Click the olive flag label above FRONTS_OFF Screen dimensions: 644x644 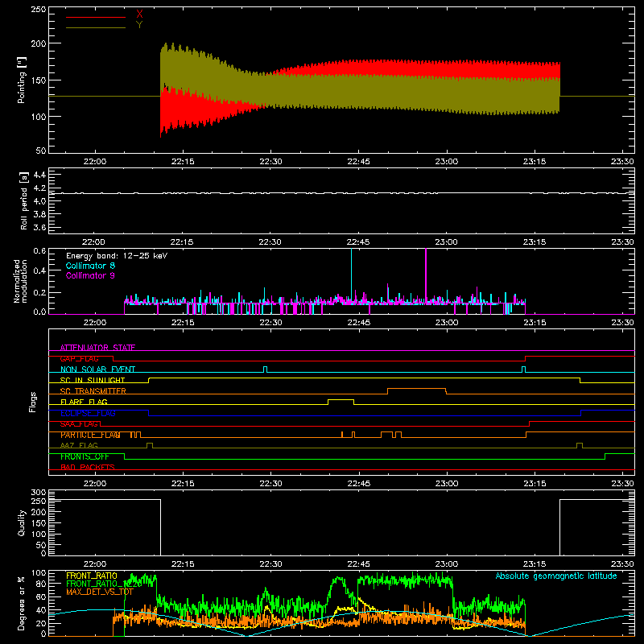79,445
